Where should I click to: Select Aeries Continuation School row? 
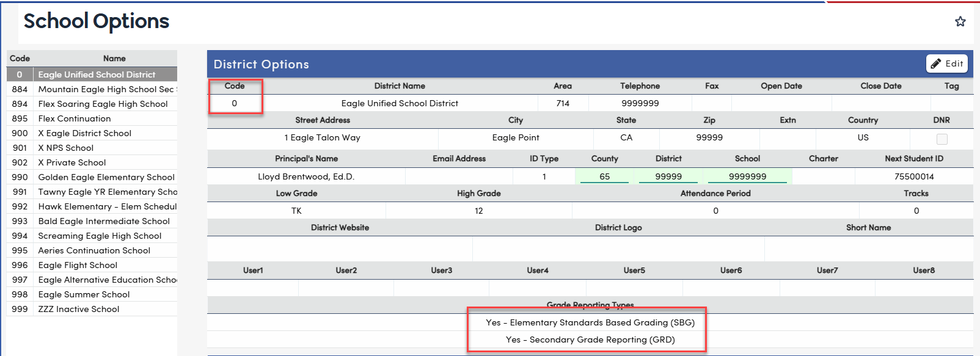pyautogui.click(x=92, y=250)
